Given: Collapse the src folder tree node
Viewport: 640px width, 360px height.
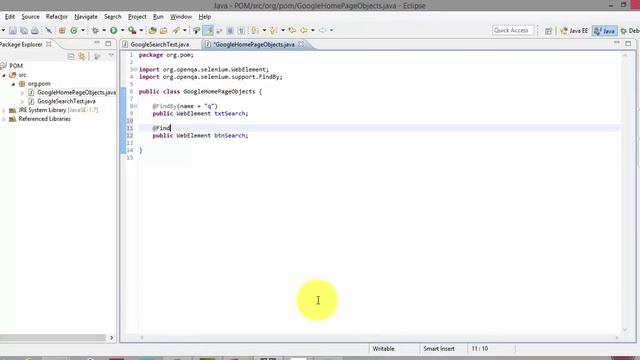Looking at the screenshot, I should pyautogui.click(x=4, y=75).
